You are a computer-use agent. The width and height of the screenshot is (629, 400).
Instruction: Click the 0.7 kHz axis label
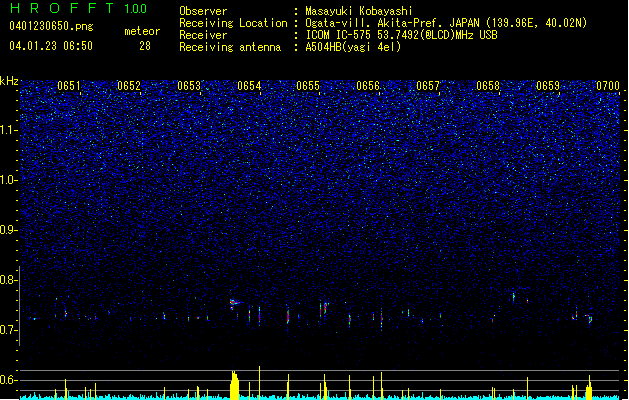[8, 330]
